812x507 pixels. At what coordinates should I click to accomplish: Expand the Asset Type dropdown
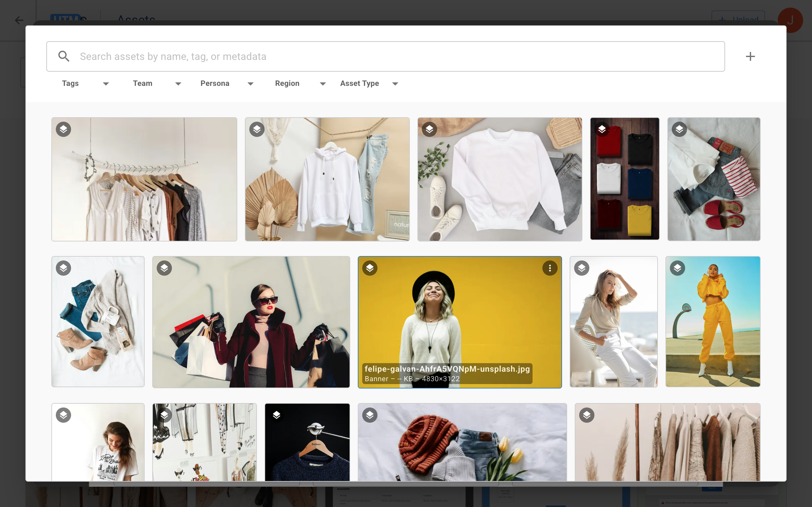pos(369,83)
